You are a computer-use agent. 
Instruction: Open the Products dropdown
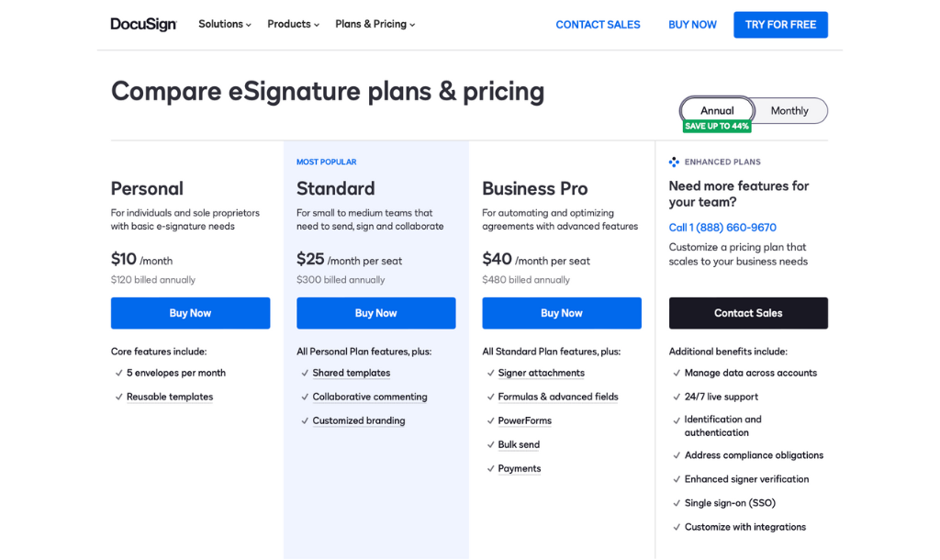[294, 25]
